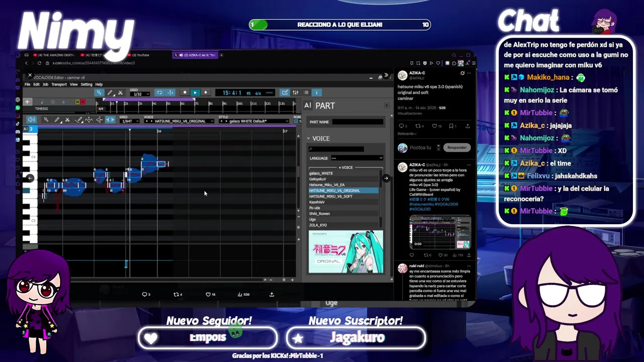Open the mixer icon in toolbar
The height and width of the screenshot is (362, 644).
point(295,93)
